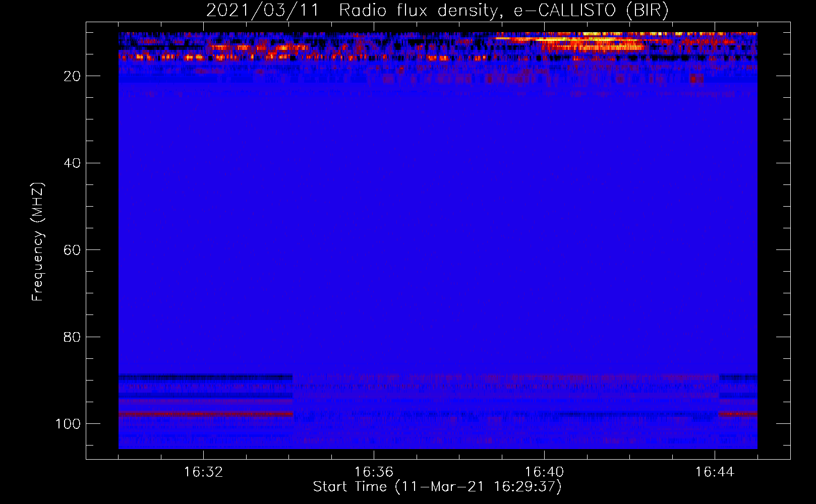Select the 100 frequency tick label

(x=68, y=424)
